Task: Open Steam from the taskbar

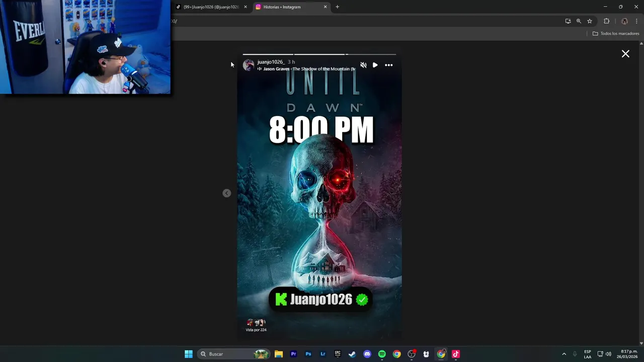Action: coord(352,354)
